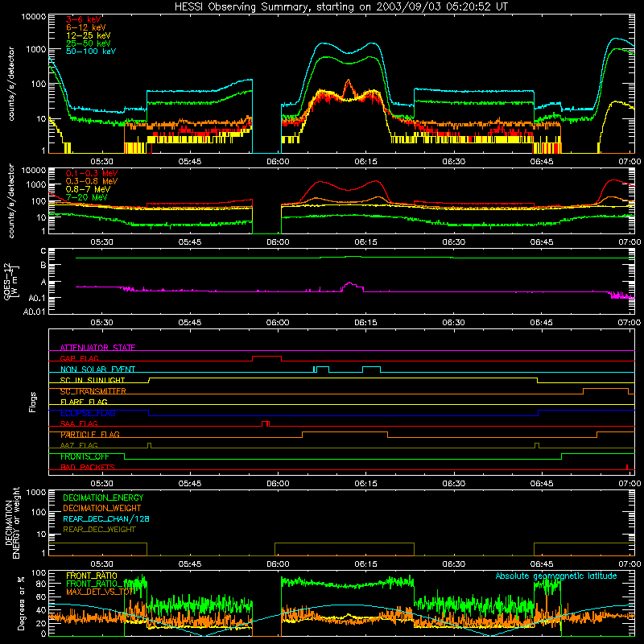The image size is (644, 644).
Task: Select the SC_TRANSMITTER flag label
Action: tap(93, 391)
